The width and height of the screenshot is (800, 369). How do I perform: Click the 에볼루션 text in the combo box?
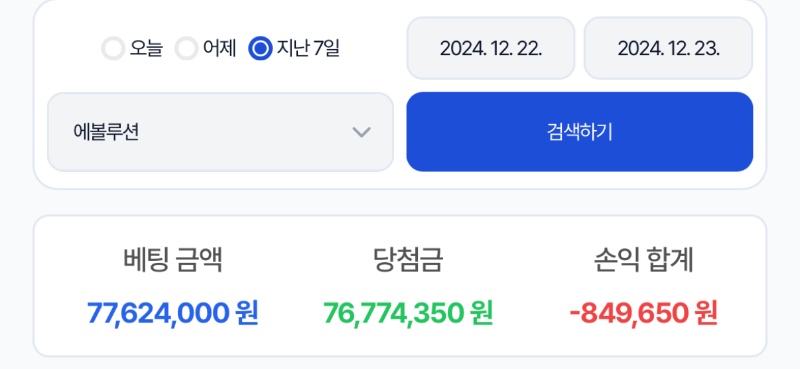pos(106,133)
